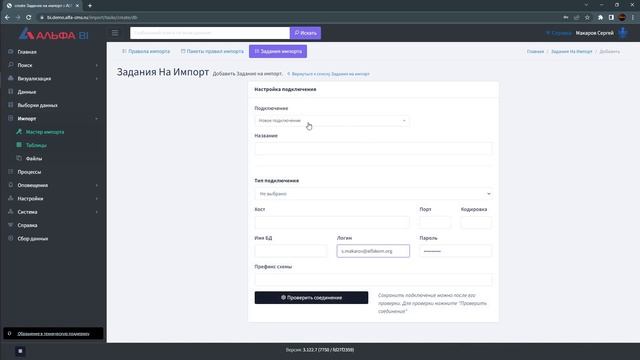The height and width of the screenshot is (360, 640).
Task: Click the Альфа BI logo
Action: pos(53,34)
